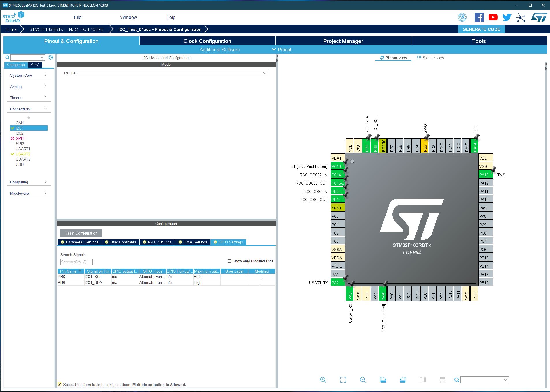Toggle split view icon in pinout toolbar
The image size is (550, 392).
click(x=423, y=380)
